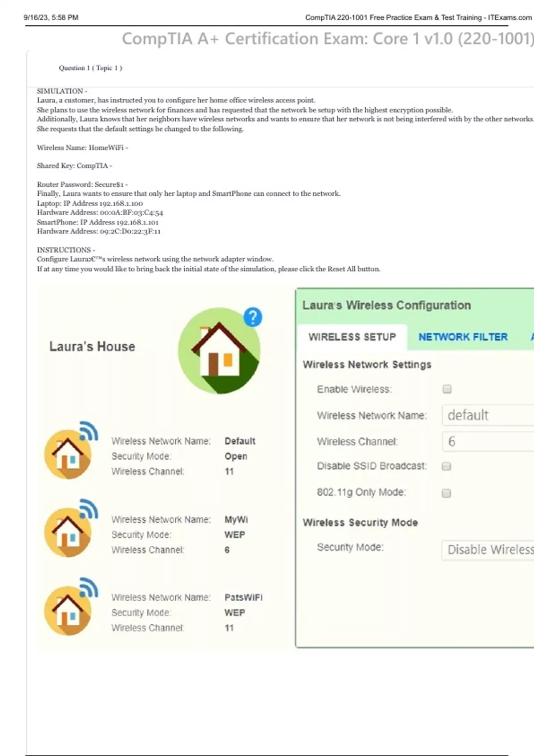The image size is (534, 756).
Task: Enable the Enable Wireless checkbox
Action: click(447, 389)
